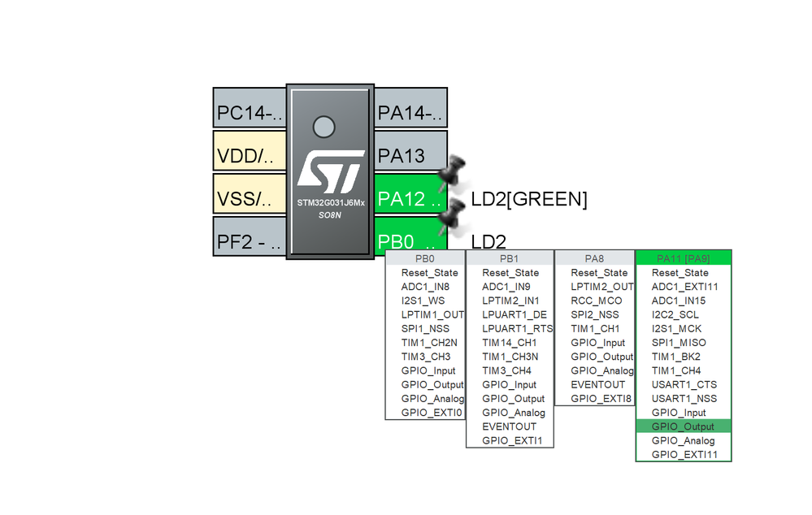The width and height of the screenshot is (812, 515).
Task: Choose LPUART1_DE in the PB1 menu
Action: click(x=510, y=314)
